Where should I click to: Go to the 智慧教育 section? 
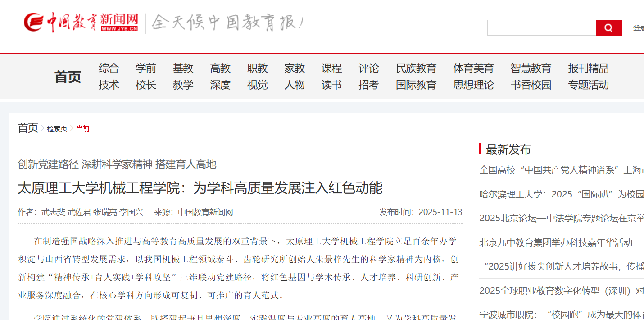click(x=531, y=69)
